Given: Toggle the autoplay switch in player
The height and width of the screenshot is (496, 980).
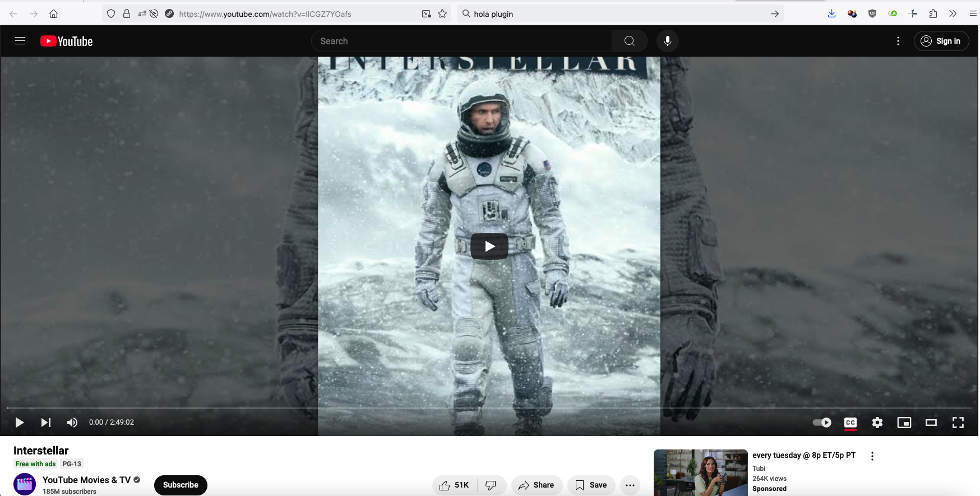Looking at the screenshot, I should (822, 422).
